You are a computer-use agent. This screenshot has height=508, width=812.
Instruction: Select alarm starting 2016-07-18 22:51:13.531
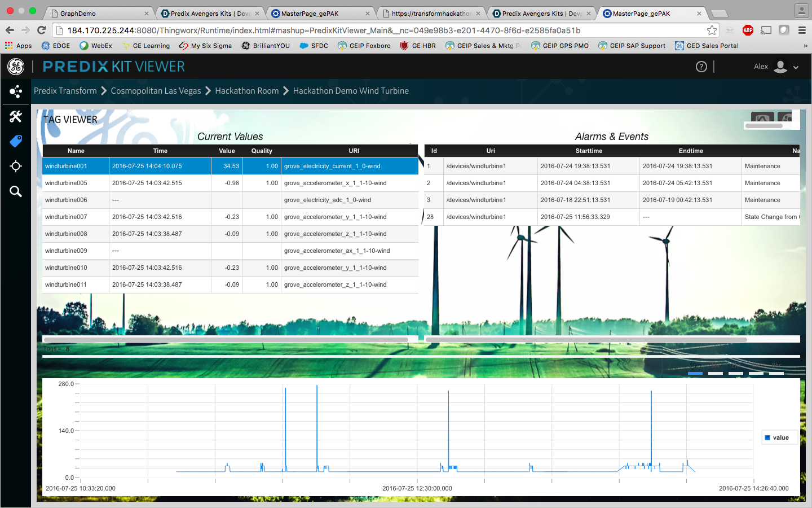click(612, 200)
